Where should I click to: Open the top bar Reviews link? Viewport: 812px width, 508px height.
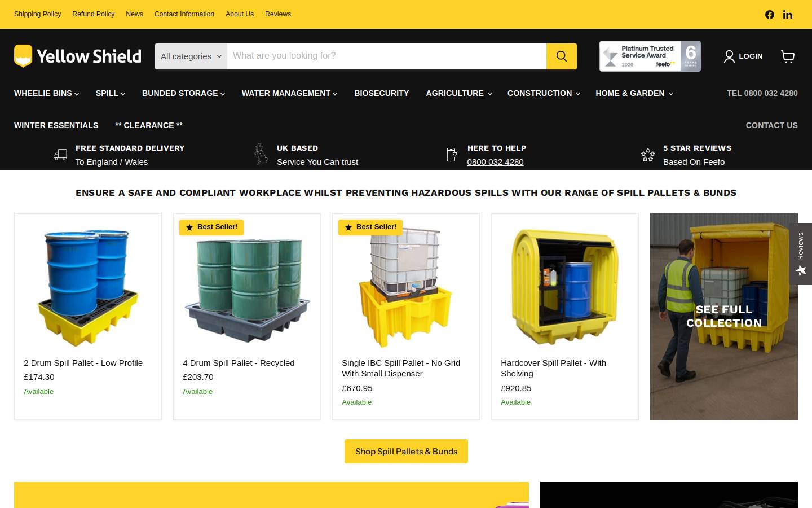(278, 14)
